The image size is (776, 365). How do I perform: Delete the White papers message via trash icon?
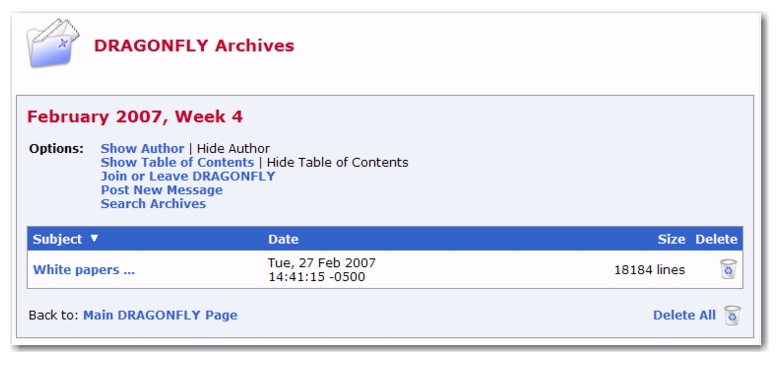click(728, 269)
